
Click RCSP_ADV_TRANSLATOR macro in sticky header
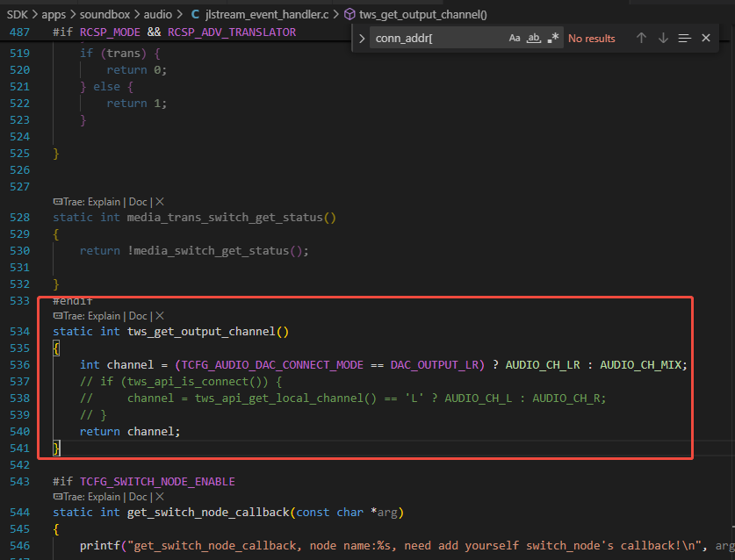coord(232,32)
